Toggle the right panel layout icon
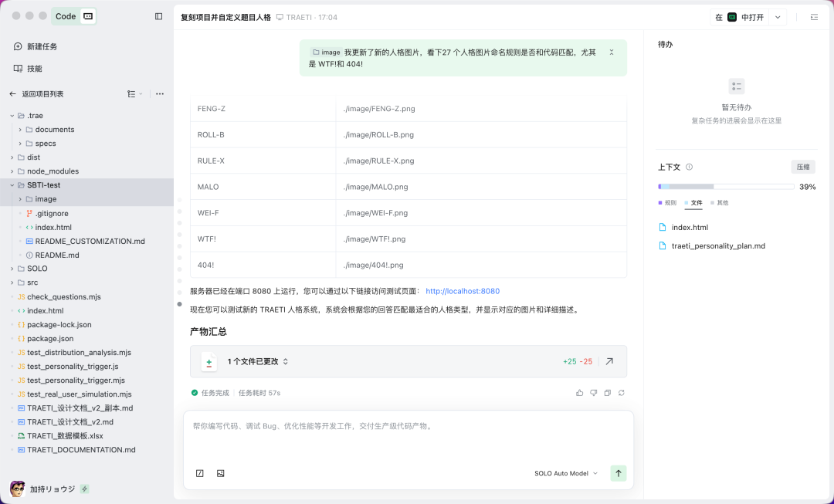The width and height of the screenshot is (834, 504). 814,16
